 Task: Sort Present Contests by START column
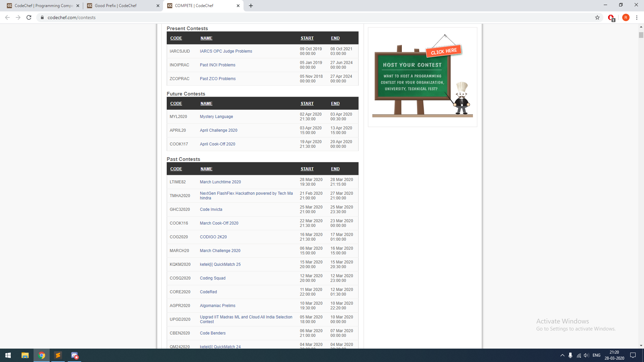(307, 38)
